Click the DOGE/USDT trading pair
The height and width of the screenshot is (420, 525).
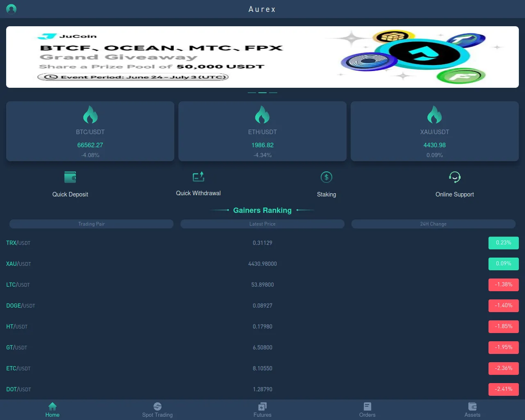[x=21, y=306]
